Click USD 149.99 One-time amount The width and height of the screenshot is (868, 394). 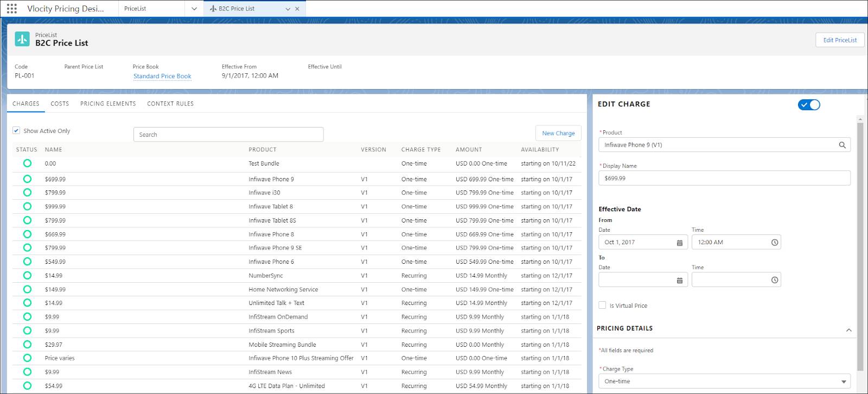[x=484, y=290]
